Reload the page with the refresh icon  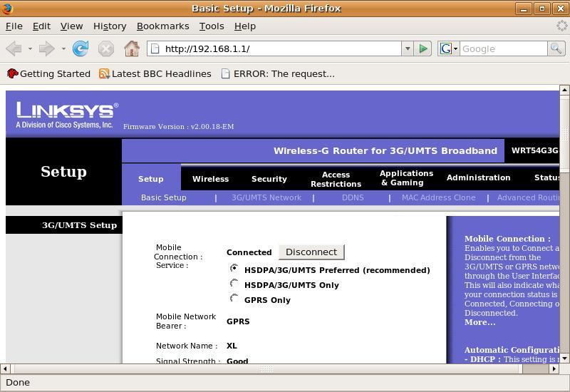coord(81,48)
